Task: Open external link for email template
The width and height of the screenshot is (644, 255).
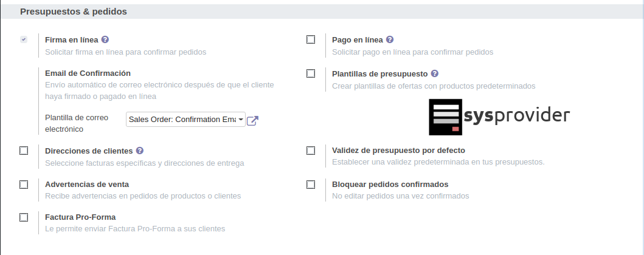Action: point(252,120)
